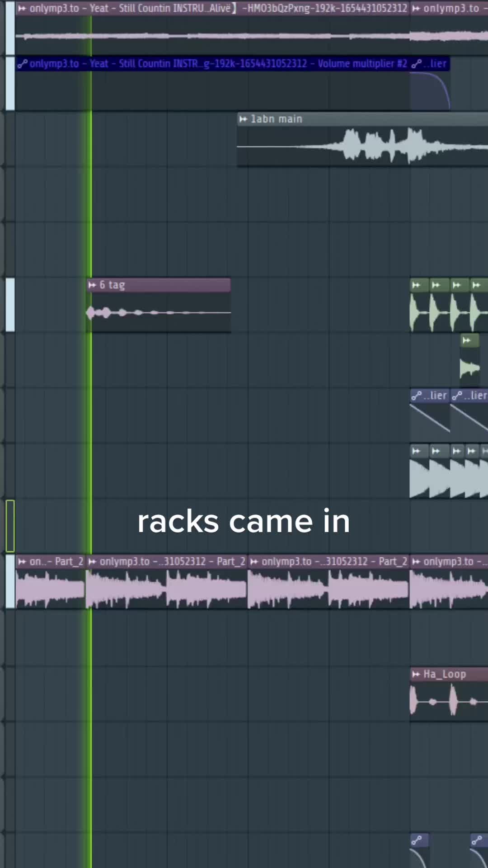Click the Ha_Loop clip's arrow icon
This screenshot has height=868, width=488.
[x=416, y=675]
